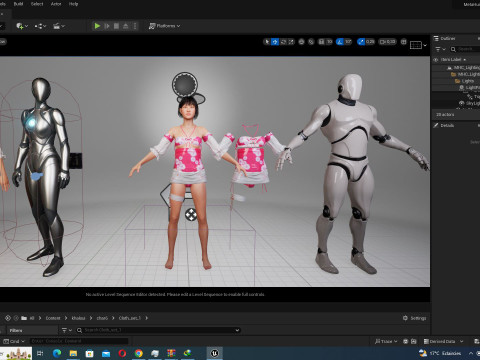
Task: Click the content browser forward history icon
Action: pyautogui.click(x=16, y=318)
